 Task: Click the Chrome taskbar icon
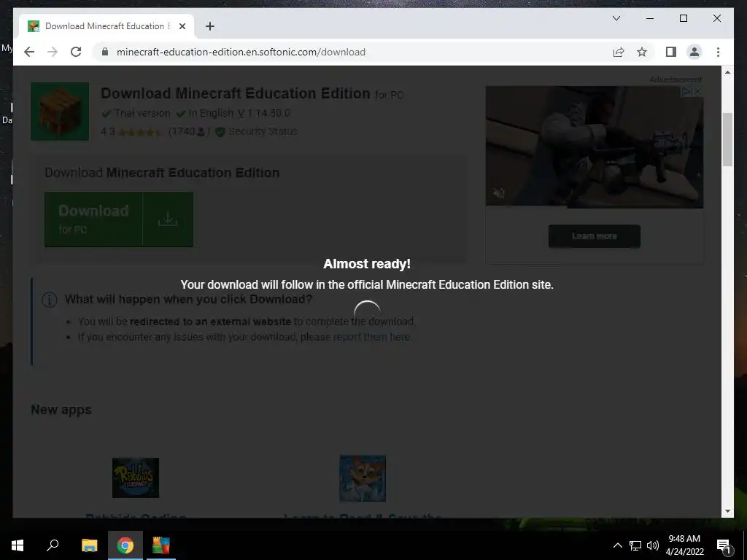tap(125, 545)
